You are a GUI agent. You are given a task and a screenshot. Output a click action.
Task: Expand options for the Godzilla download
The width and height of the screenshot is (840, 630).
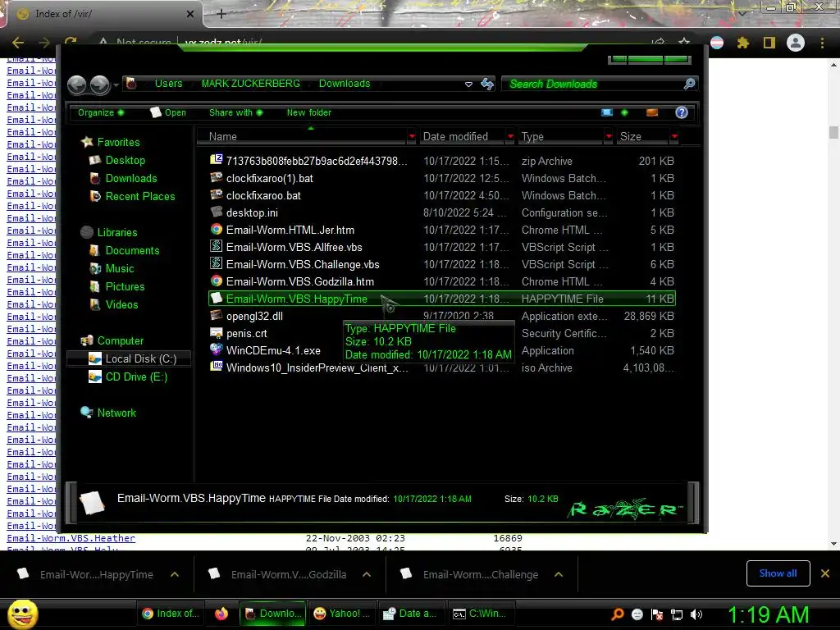[367, 574]
